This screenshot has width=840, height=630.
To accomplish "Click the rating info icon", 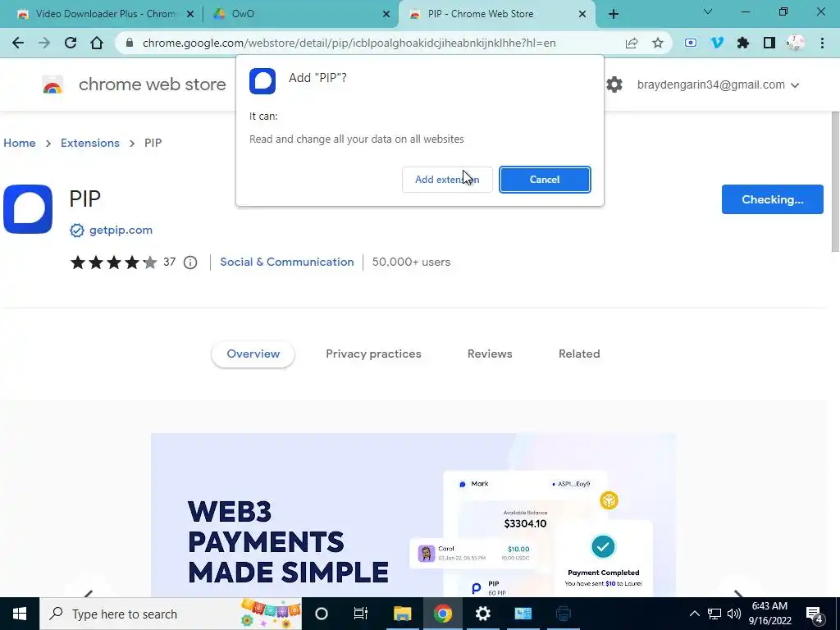I will click(190, 262).
